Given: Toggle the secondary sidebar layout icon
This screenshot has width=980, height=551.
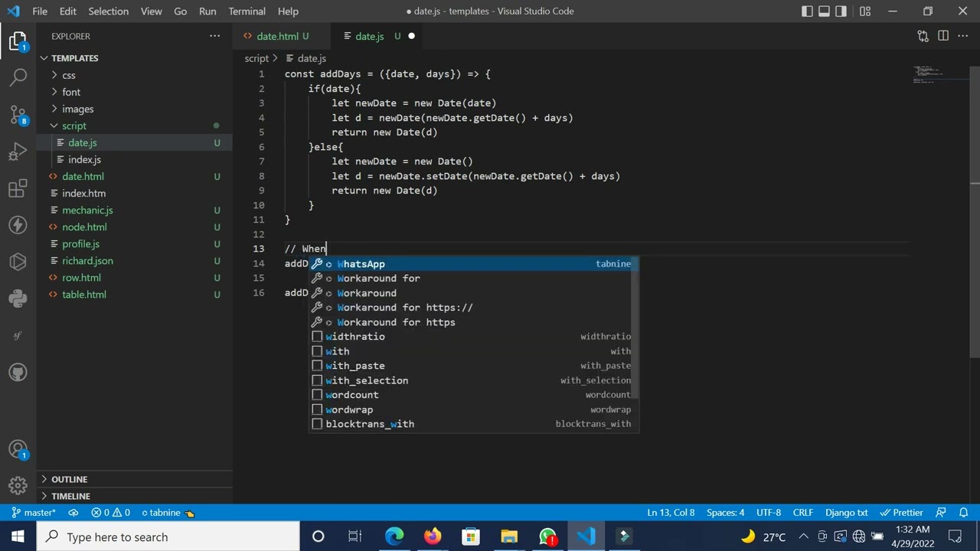Looking at the screenshot, I should [x=841, y=11].
